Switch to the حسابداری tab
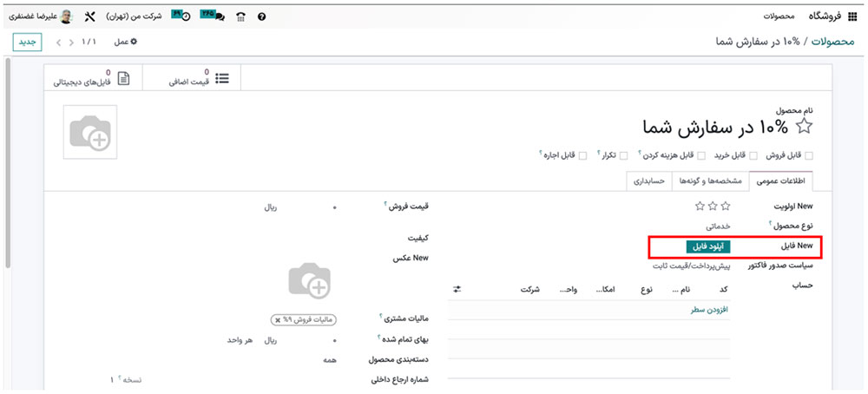 click(x=648, y=181)
